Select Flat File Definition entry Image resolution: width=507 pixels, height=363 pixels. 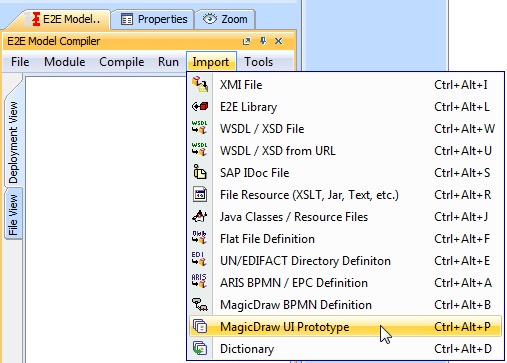[x=345, y=239]
